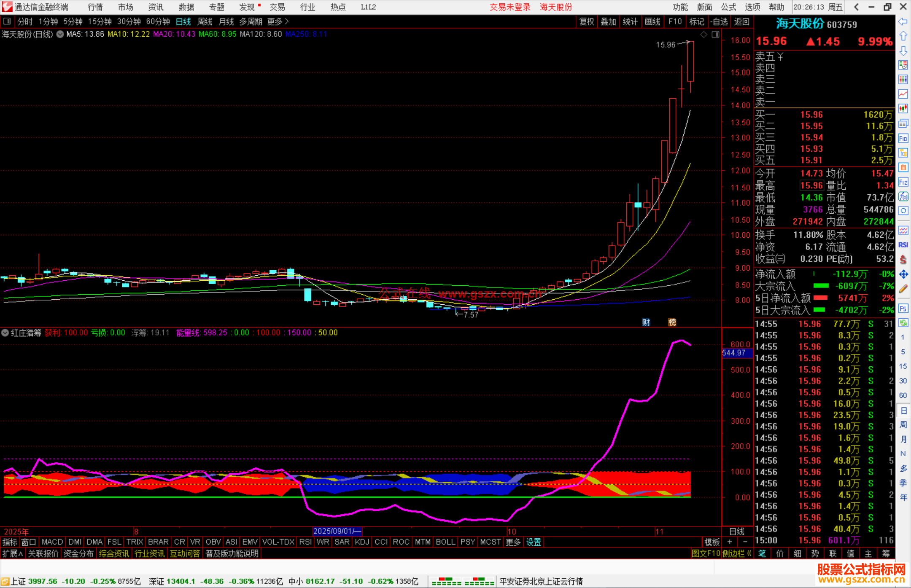Open the RSI indicator sidebar icon

click(x=903, y=245)
